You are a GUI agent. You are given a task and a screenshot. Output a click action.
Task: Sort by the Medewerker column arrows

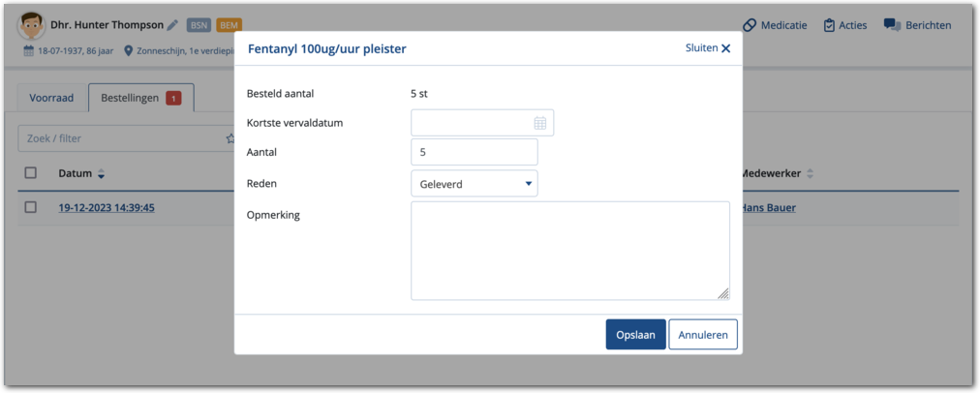pyautogui.click(x=810, y=174)
